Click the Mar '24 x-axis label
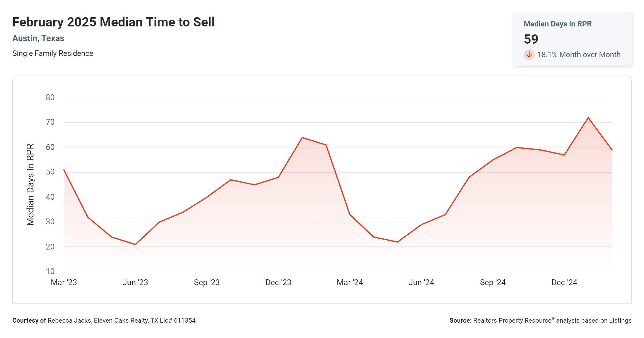The image size is (644, 338). 350,282
